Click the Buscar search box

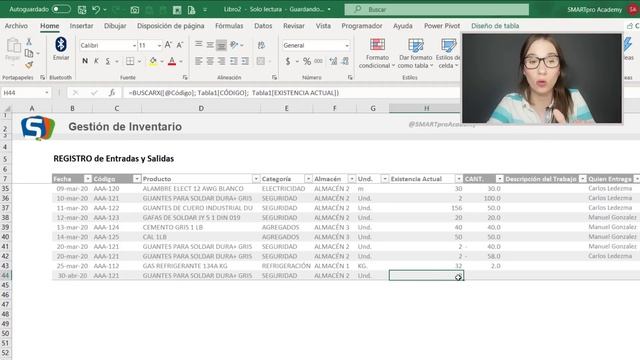[x=436, y=9]
